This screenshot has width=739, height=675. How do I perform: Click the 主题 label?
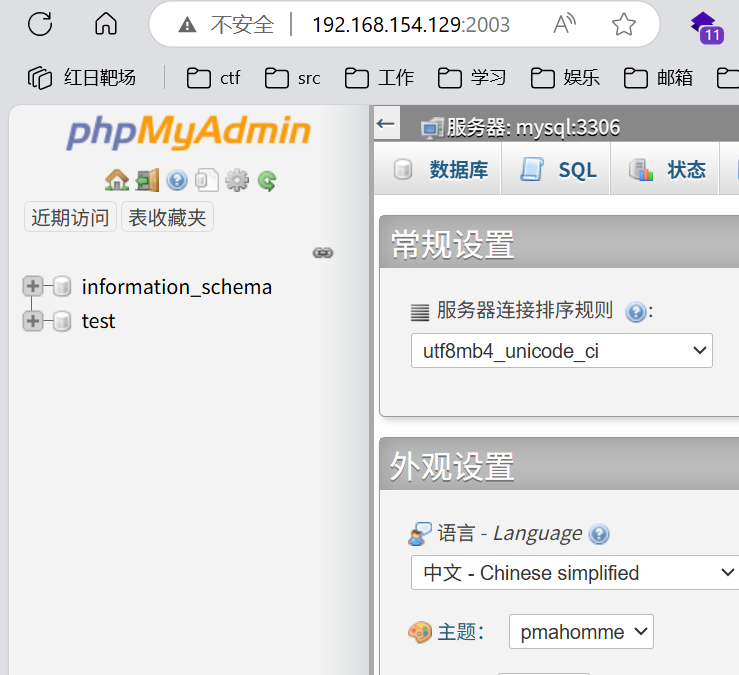tap(461, 632)
